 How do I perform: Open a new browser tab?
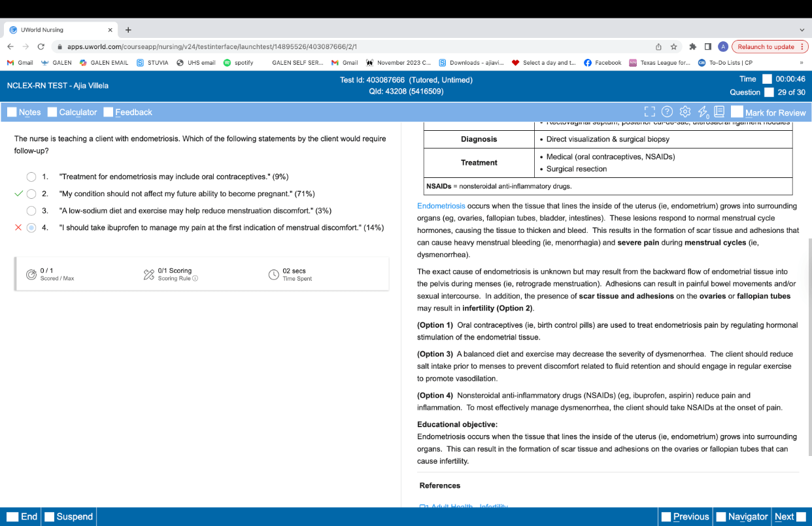pos(128,29)
